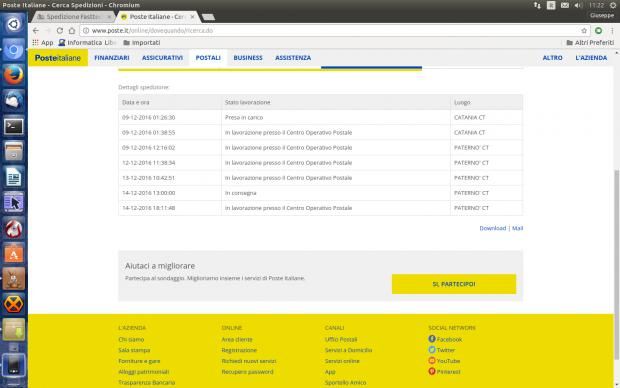The image size is (620, 388).
Task: Open the Sportello Amico footer link
Action: (346, 382)
